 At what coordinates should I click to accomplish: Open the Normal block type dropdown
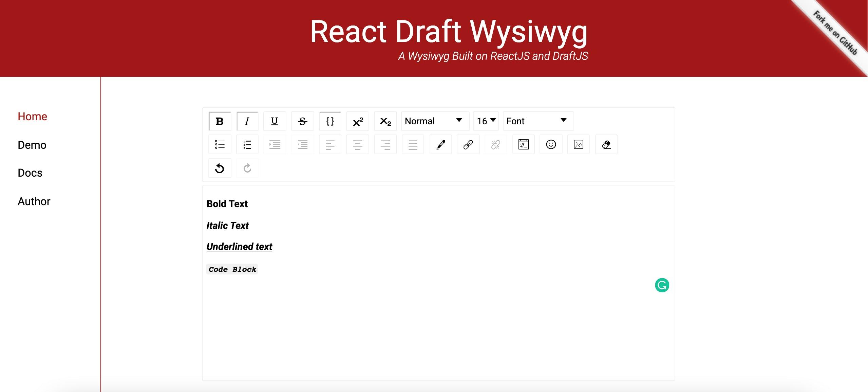(x=435, y=121)
